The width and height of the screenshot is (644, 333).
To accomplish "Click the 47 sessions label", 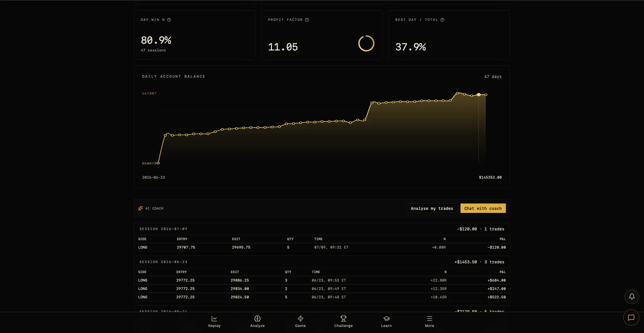I will pyautogui.click(x=153, y=50).
